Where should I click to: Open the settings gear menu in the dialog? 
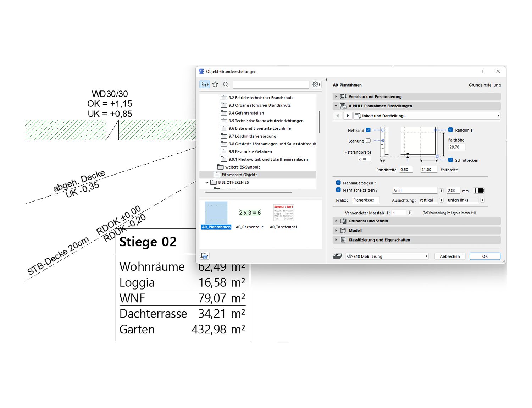click(315, 84)
